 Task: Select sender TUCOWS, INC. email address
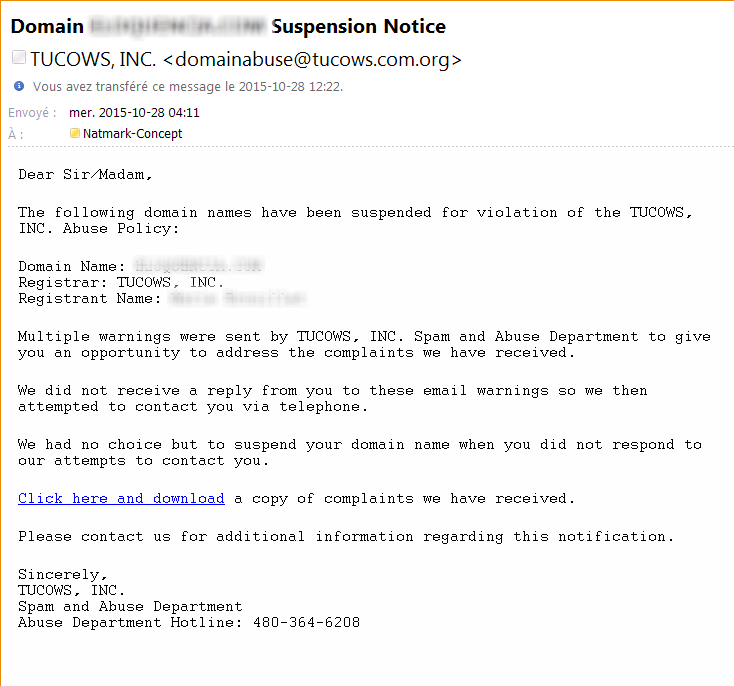[x=313, y=59]
